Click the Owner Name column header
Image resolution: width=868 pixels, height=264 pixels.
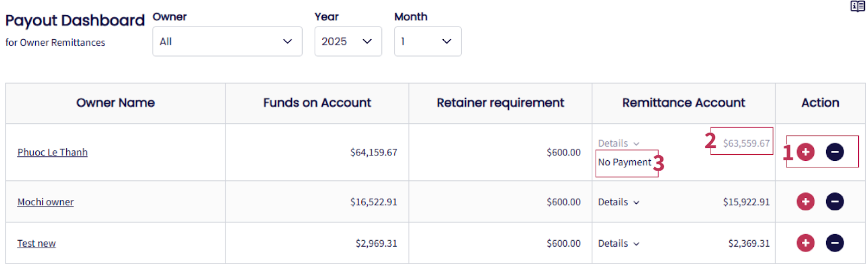(116, 103)
